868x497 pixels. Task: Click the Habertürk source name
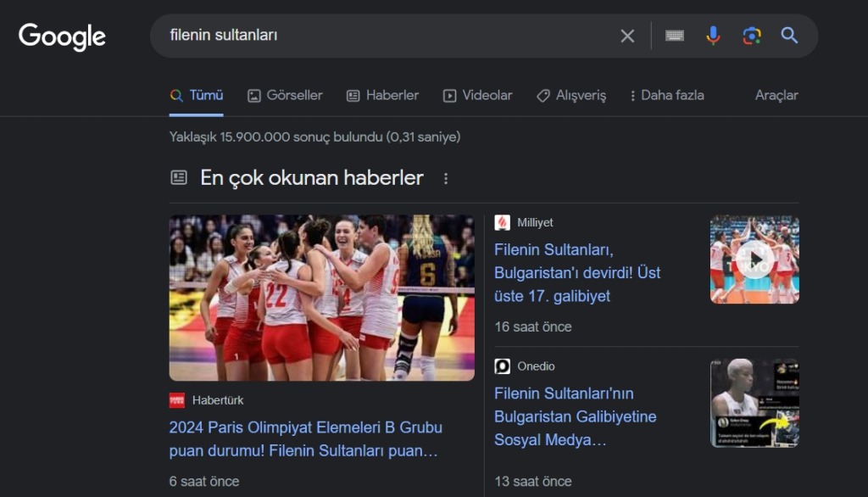[218, 400]
